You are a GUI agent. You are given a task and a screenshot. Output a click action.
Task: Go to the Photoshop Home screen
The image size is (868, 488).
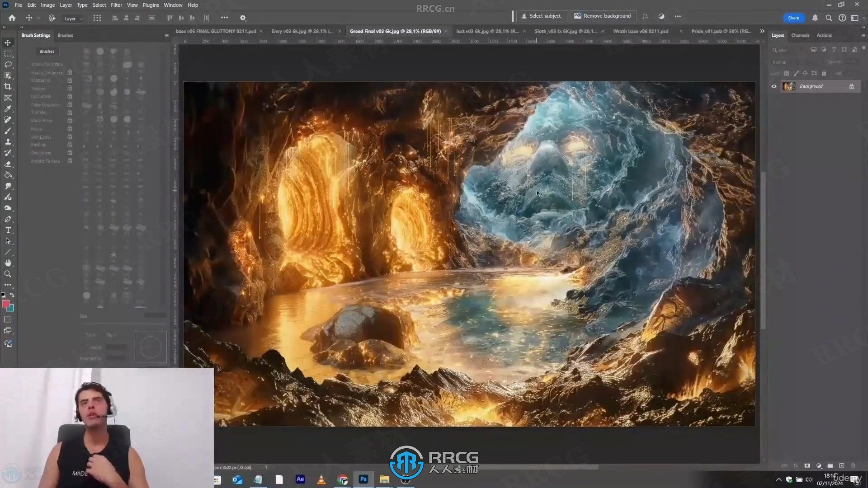[12, 18]
